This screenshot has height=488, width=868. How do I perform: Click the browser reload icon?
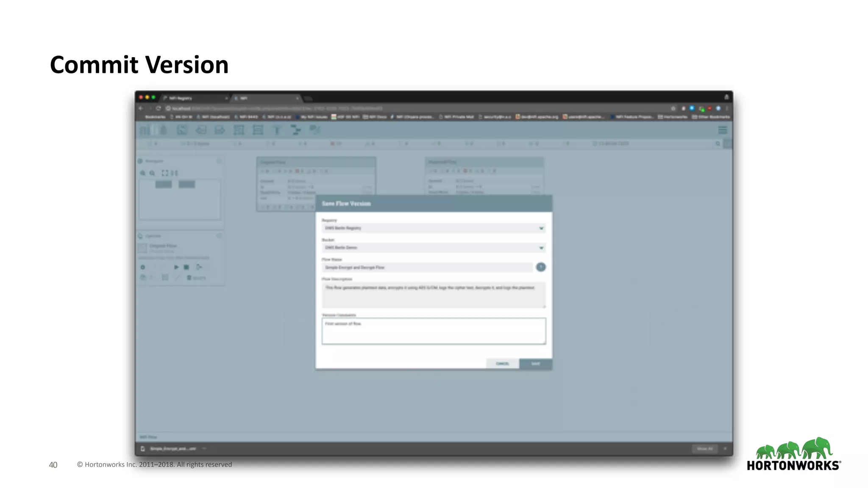pyautogui.click(x=158, y=108)
